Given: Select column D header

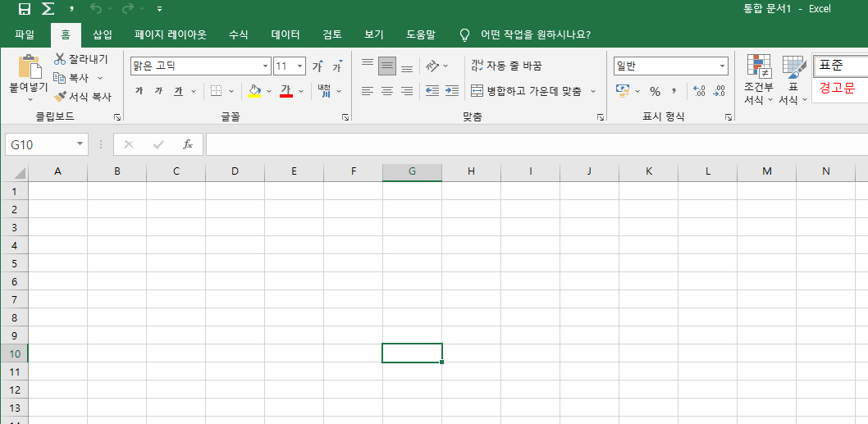Looking at the screenshot, I should pyautogui.click(x=235, y=171).
